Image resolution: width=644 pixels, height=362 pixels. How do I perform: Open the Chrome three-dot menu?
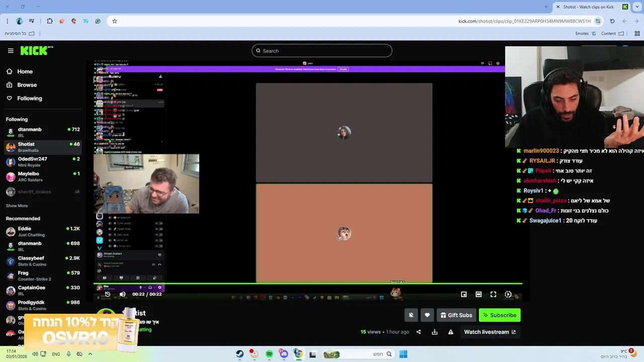point(7,21)
